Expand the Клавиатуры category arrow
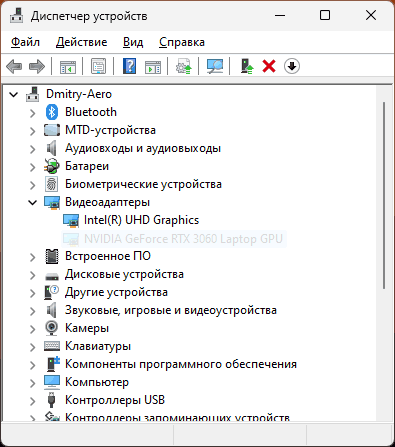The width and height of the screenshot is (395, 447). pos(32,347)
